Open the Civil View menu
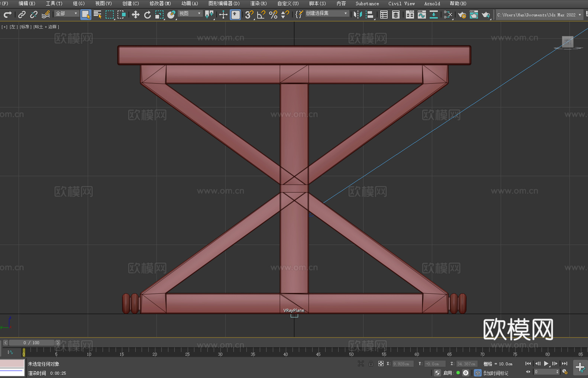Image resolution: width=588 pixels, height=378 pixels. (x=401, y=3)
